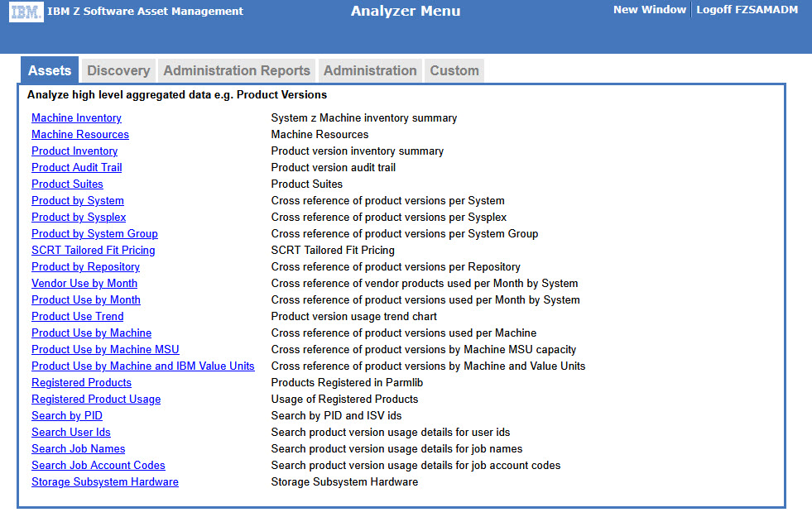
Task: Open the Search by PID link
Action: 67,416
